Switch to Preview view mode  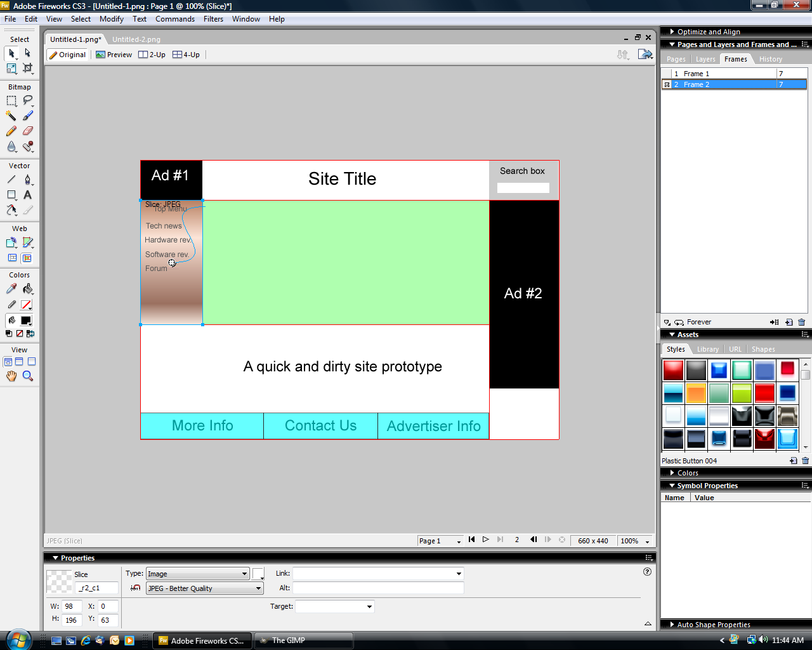pos(114,55)
